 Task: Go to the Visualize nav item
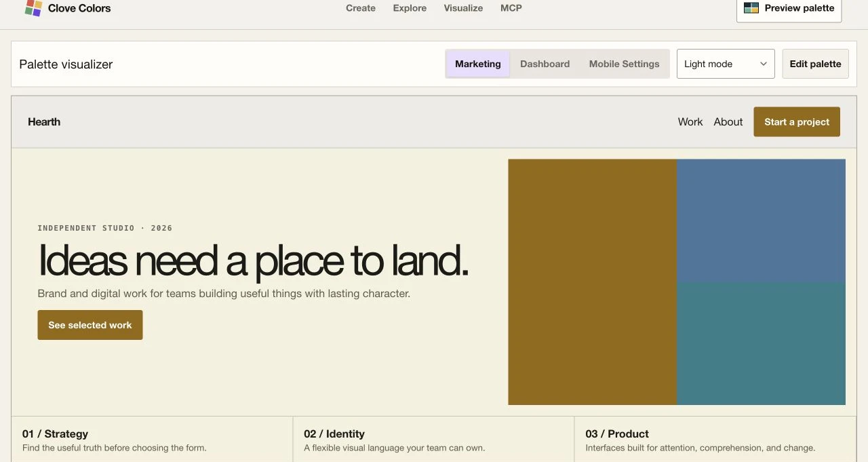click(463, 8)
